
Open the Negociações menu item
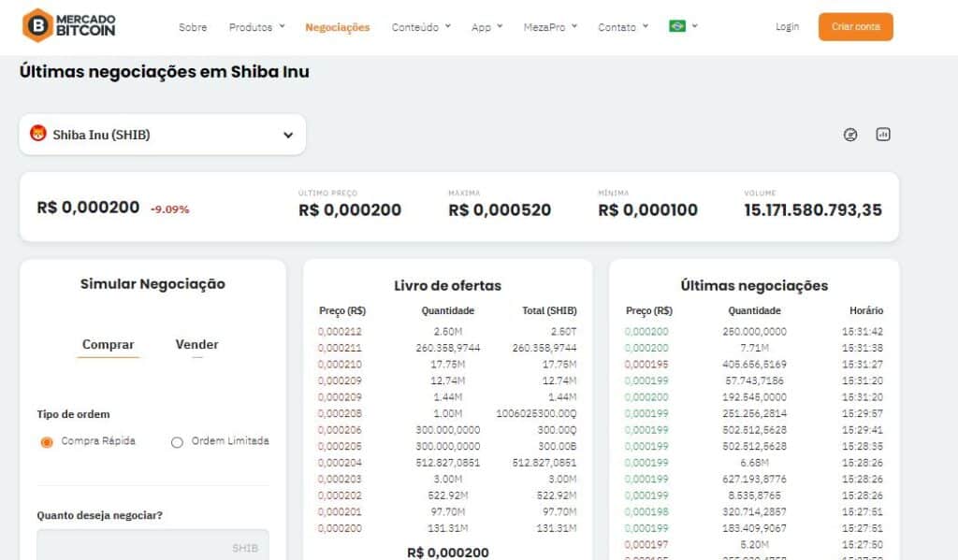(337, 27)
